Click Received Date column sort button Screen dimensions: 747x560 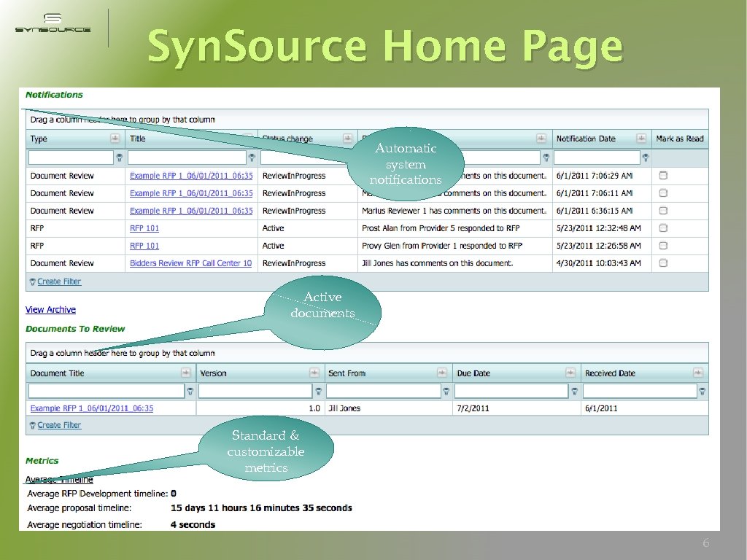pyautogui.click(x=698, y=373)
